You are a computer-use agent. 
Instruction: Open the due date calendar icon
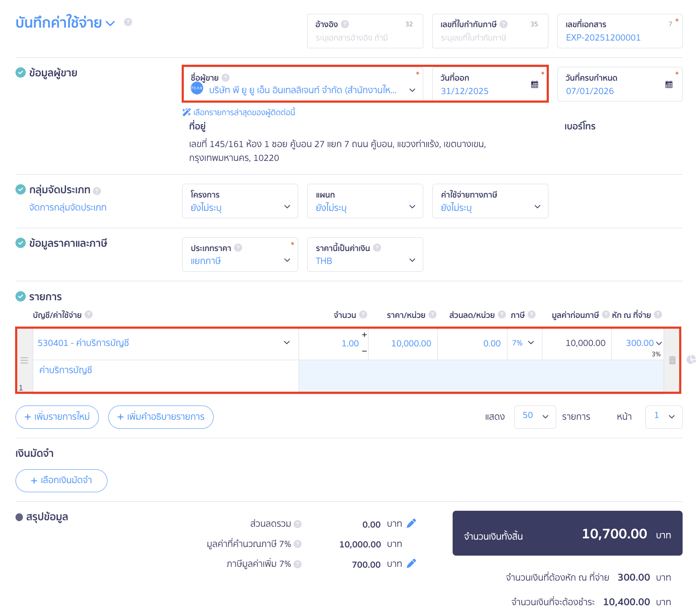pos(669,85)
